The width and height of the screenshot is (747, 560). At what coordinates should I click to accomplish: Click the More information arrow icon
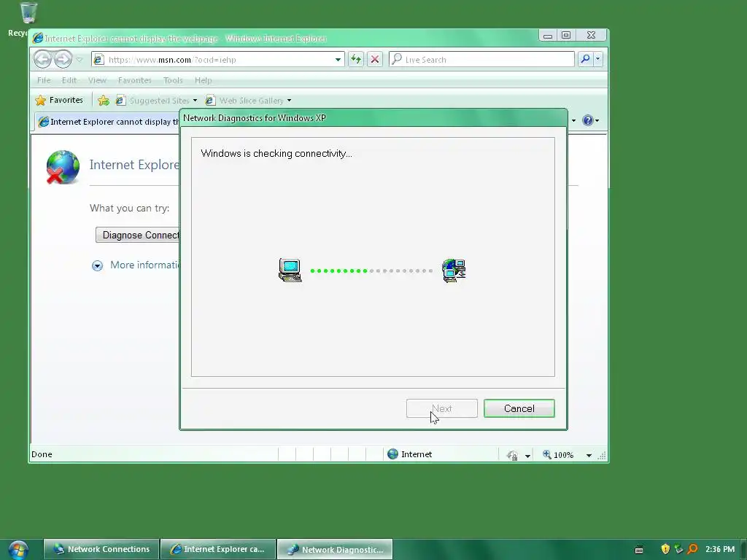97,265
